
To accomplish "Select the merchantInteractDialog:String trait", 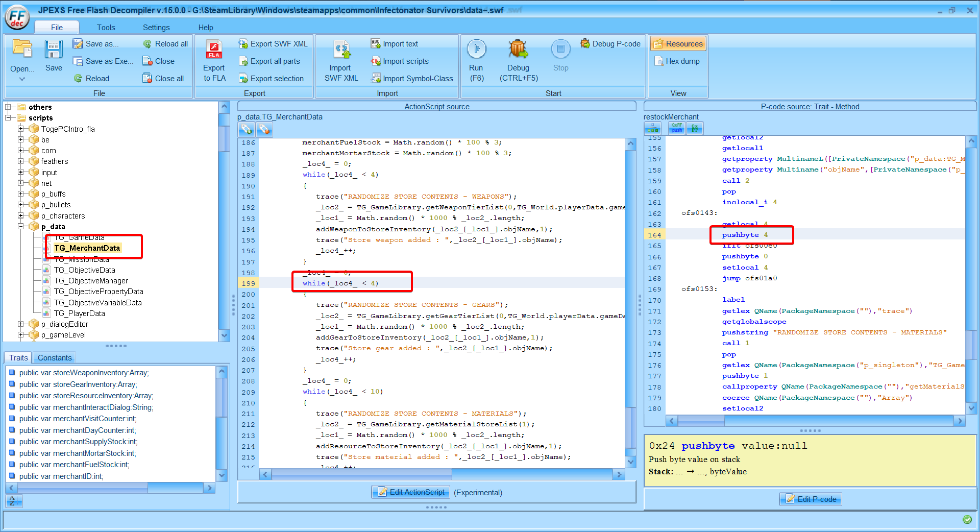I will point(86,407).
